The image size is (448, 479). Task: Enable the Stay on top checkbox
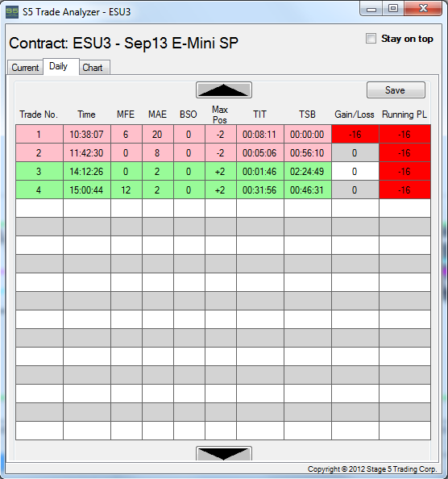[371, 39]
